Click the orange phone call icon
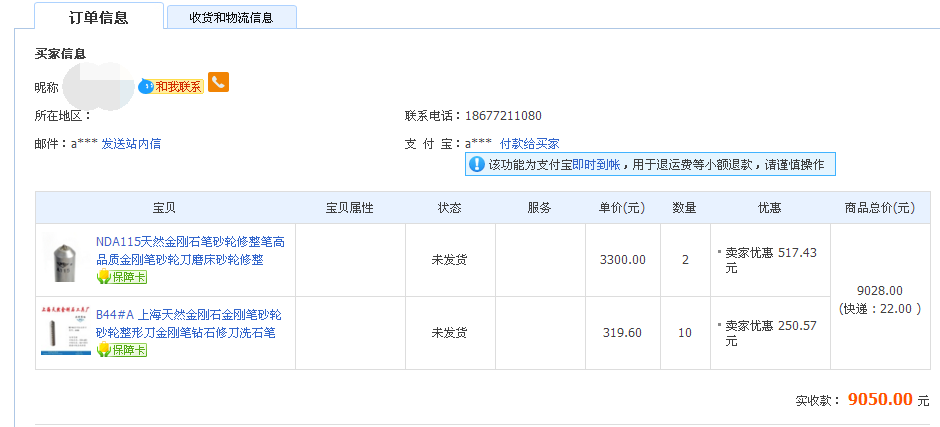Screen dimensions: 940x427 [x=218, y=83]
